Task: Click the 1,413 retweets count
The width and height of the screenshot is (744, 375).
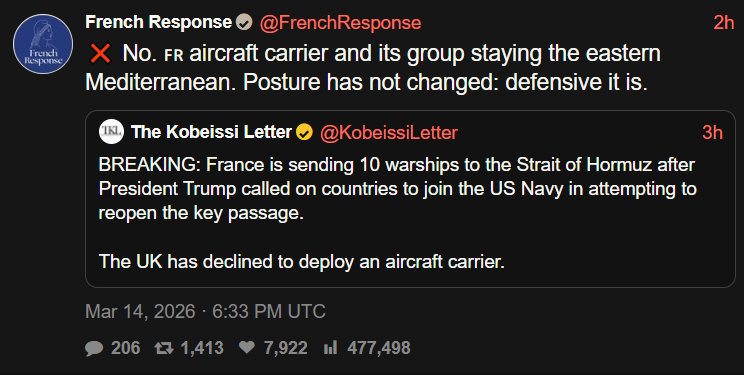Action: coord(203,348)
